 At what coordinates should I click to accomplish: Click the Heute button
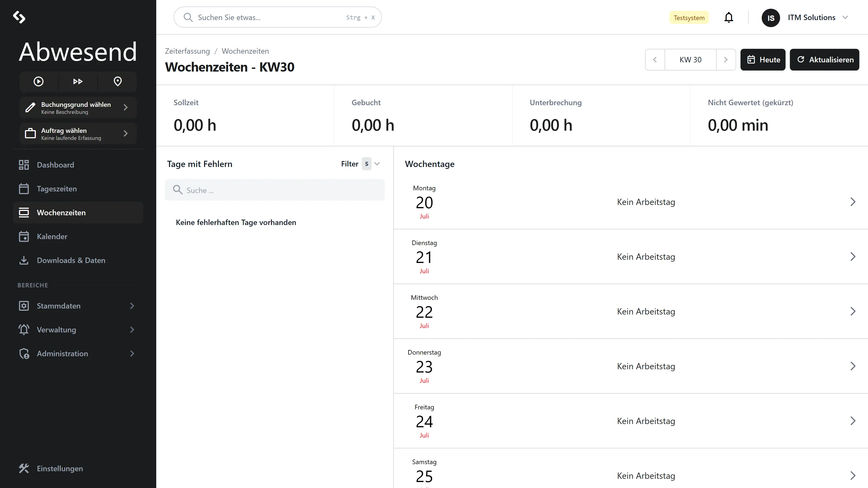pos(763,60)
